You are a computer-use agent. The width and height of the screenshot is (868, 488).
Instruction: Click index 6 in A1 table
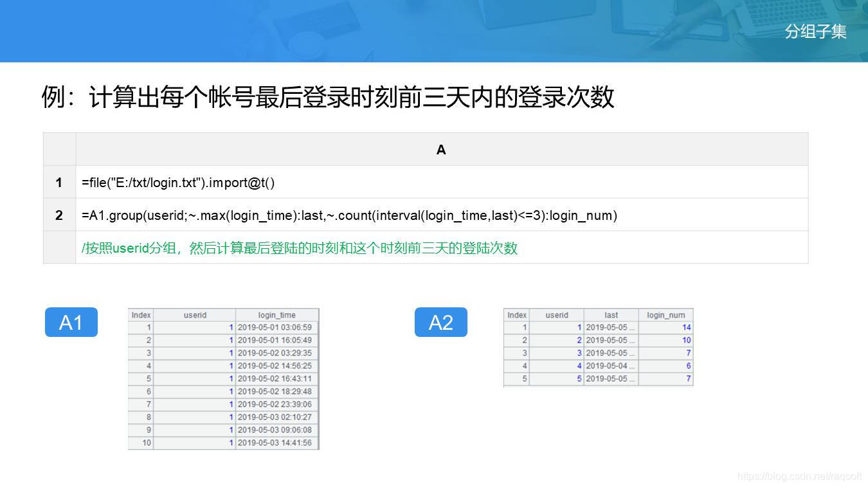point(141,392)
